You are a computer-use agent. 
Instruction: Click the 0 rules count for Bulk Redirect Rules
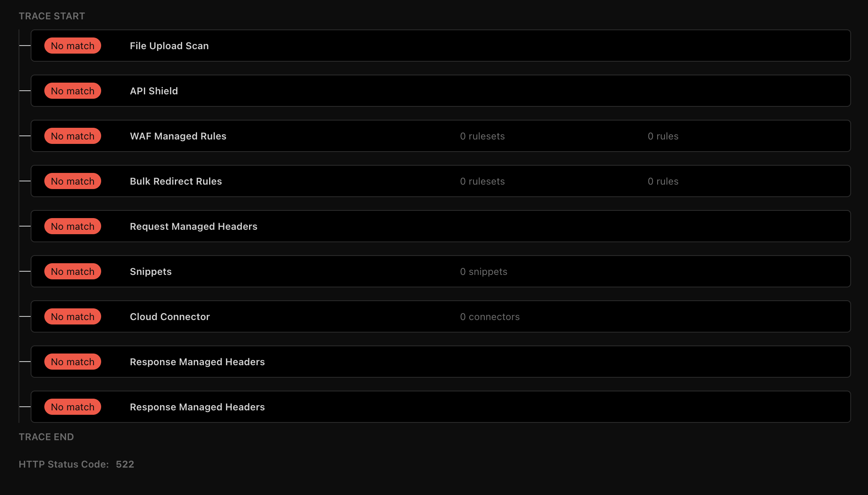click(663, 181)
